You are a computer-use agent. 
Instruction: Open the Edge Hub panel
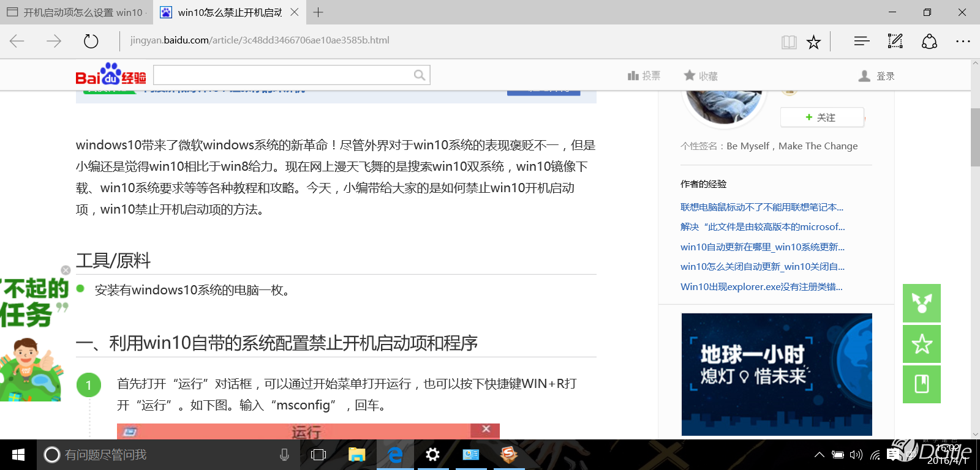862,41
